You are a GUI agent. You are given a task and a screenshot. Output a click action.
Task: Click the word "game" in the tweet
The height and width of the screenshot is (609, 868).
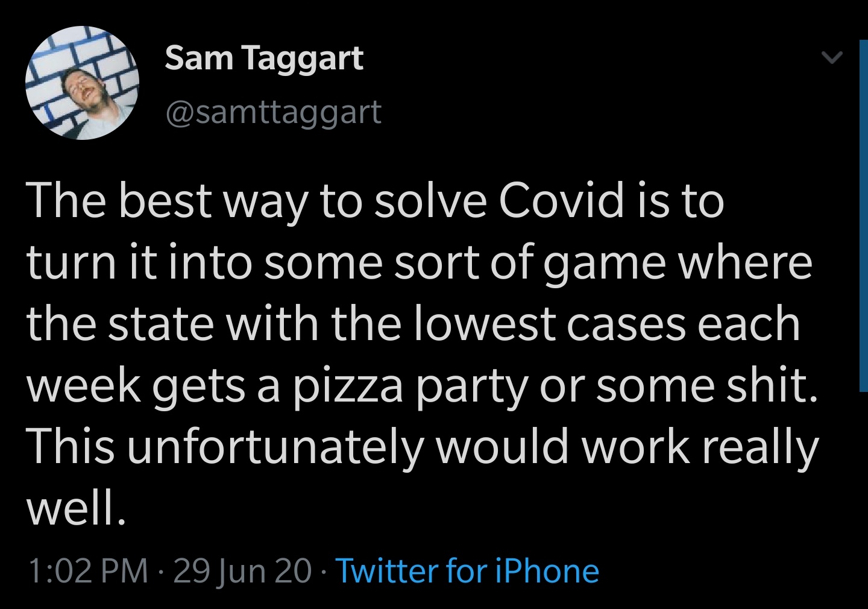tap(605, 264)
